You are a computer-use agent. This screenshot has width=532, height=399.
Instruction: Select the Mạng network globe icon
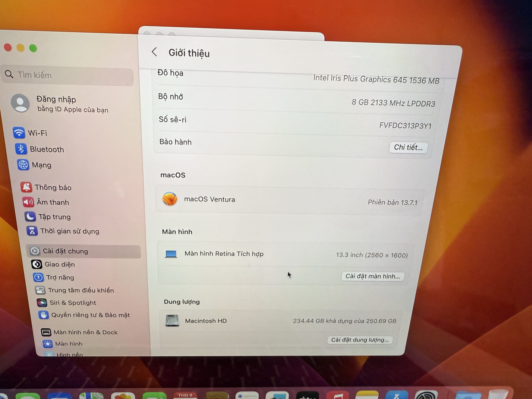23,165
